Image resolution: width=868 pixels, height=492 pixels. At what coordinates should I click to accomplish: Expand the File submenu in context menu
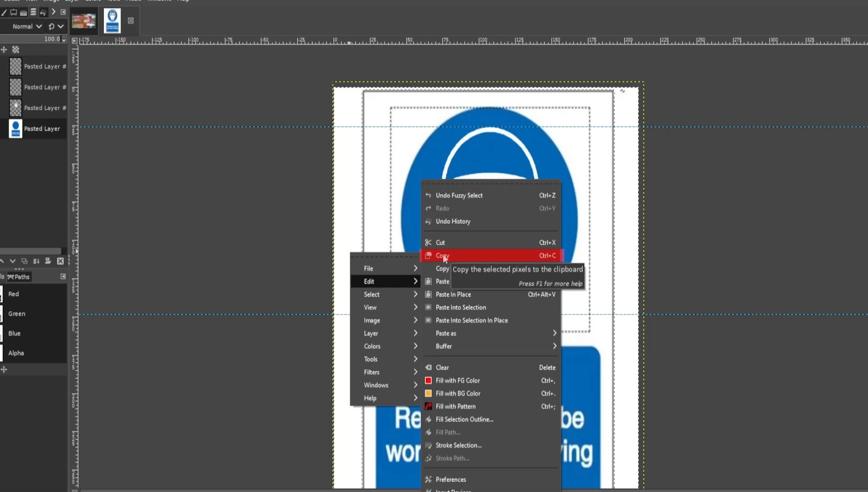385,269
